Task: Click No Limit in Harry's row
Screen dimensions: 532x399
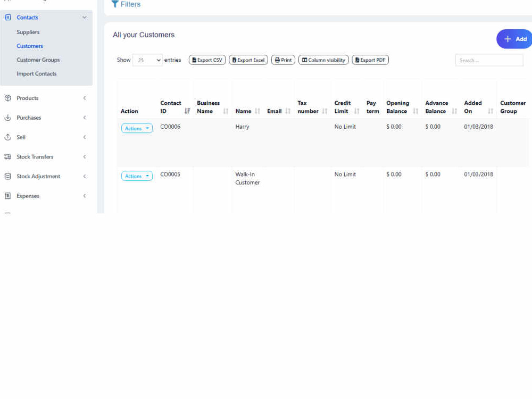Action: pos(345,127)
